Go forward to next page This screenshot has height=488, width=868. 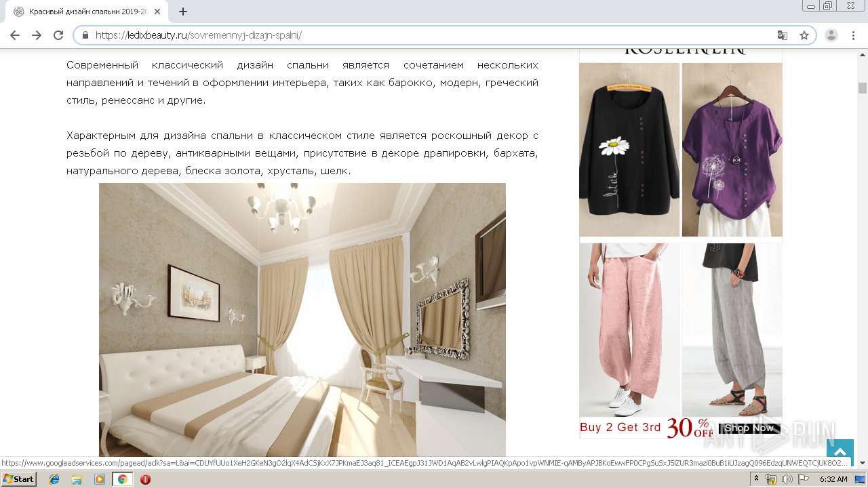[36, 35]
